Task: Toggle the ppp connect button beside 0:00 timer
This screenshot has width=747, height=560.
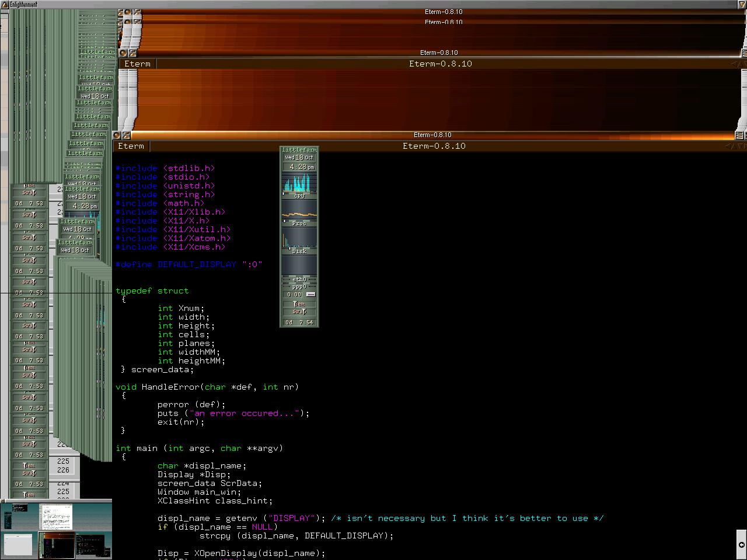Action: point(310,295)
